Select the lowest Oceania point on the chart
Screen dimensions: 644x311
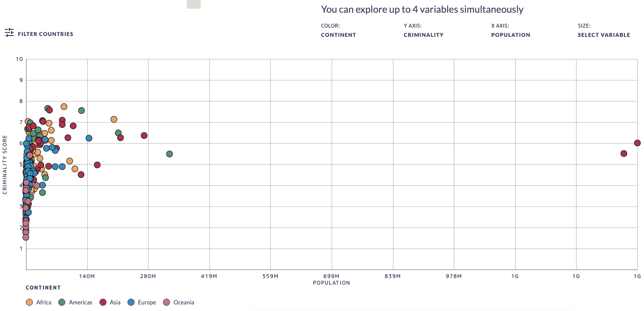(x=26, y=237)
